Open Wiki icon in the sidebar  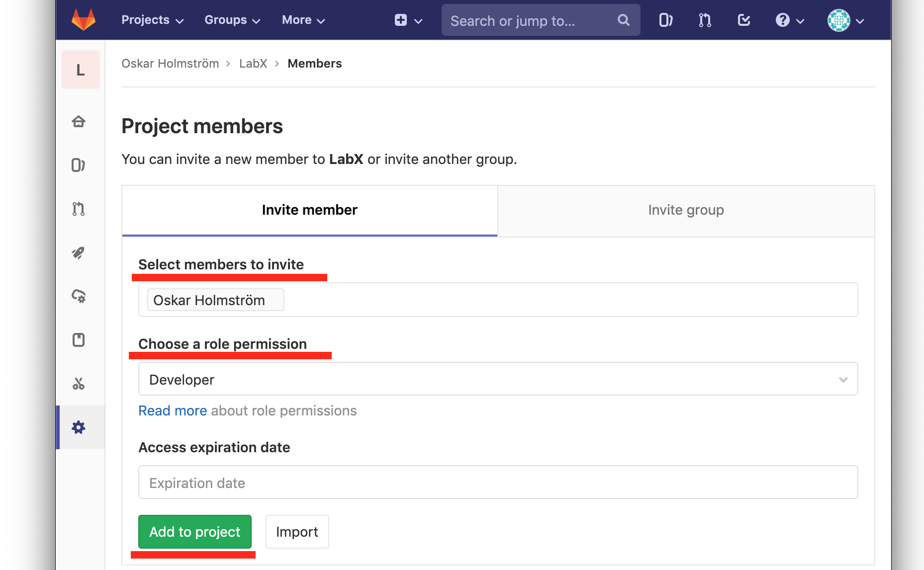(x=79, y=340)
